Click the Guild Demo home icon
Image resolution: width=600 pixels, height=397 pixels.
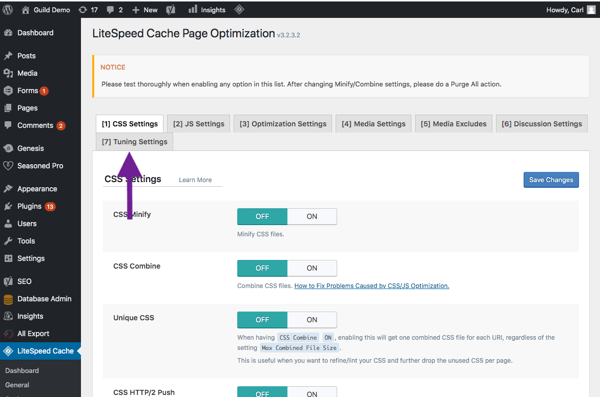tap(25, 10)
